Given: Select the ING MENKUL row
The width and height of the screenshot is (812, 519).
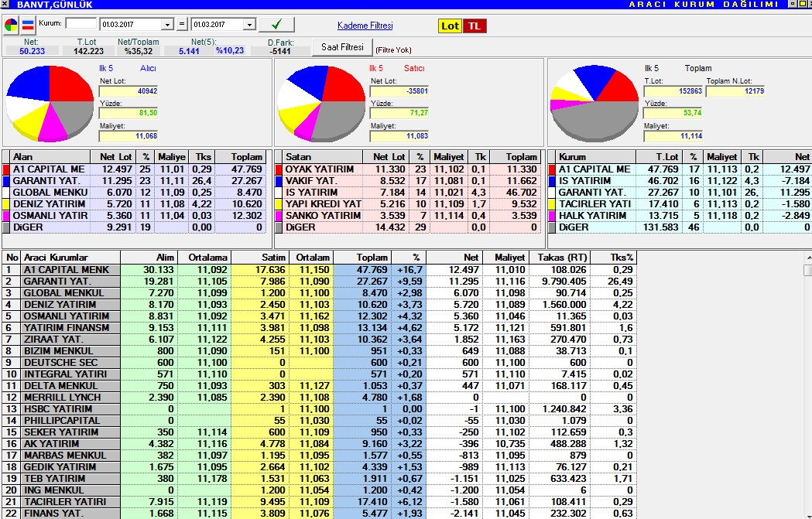Looking at the screenshot, I should (x=320, y=490).
